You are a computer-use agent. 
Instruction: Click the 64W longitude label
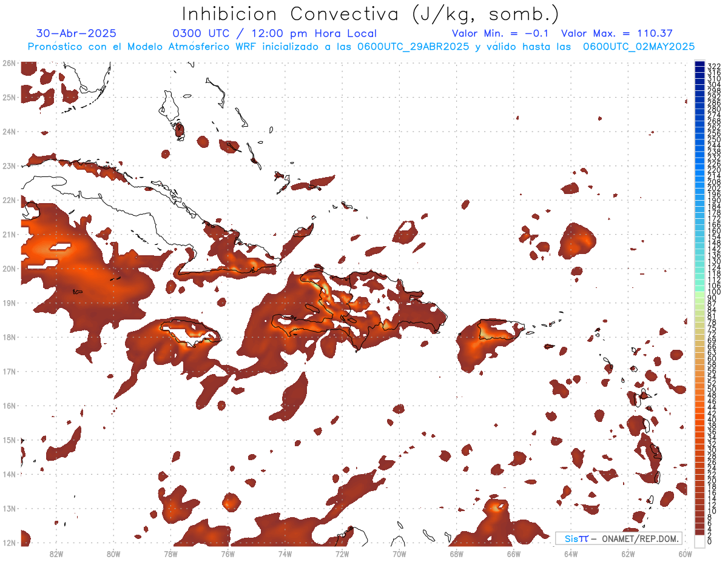click(570, 554)
